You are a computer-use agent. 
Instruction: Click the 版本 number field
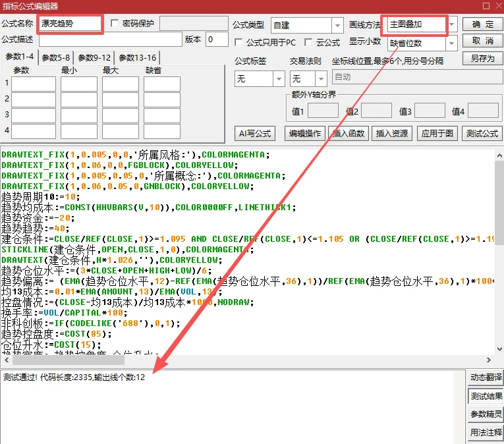[x=217, y=40]
